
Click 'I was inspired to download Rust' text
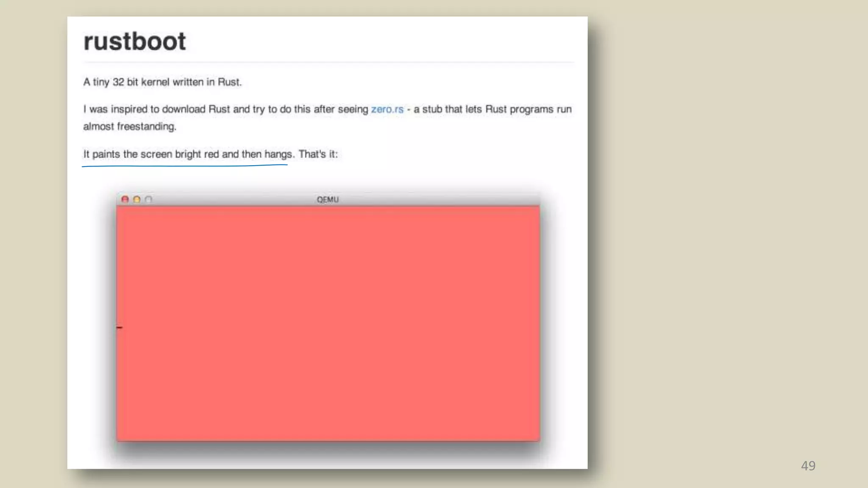pos(157,109)
